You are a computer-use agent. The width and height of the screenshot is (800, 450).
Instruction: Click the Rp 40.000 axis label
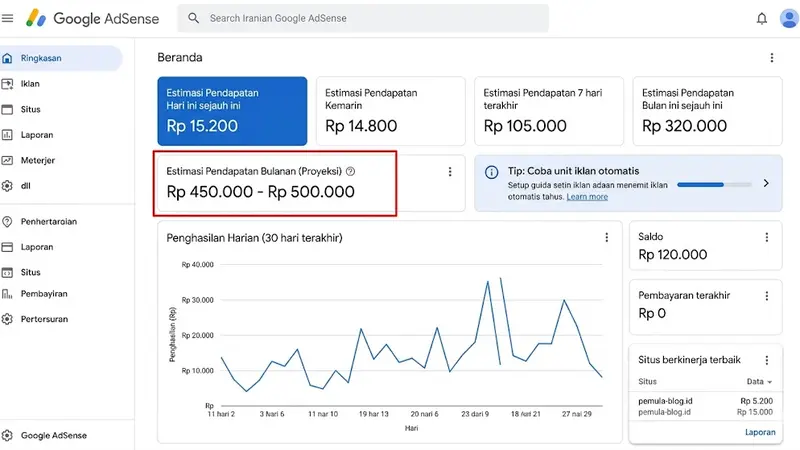(197, 264)
